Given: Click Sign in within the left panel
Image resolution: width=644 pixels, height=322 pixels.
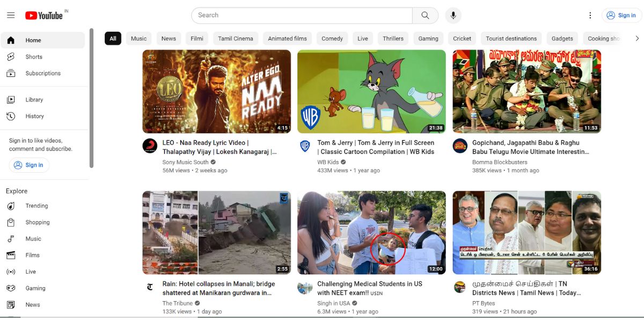Looking at the screenshot, I should [29, 165].
